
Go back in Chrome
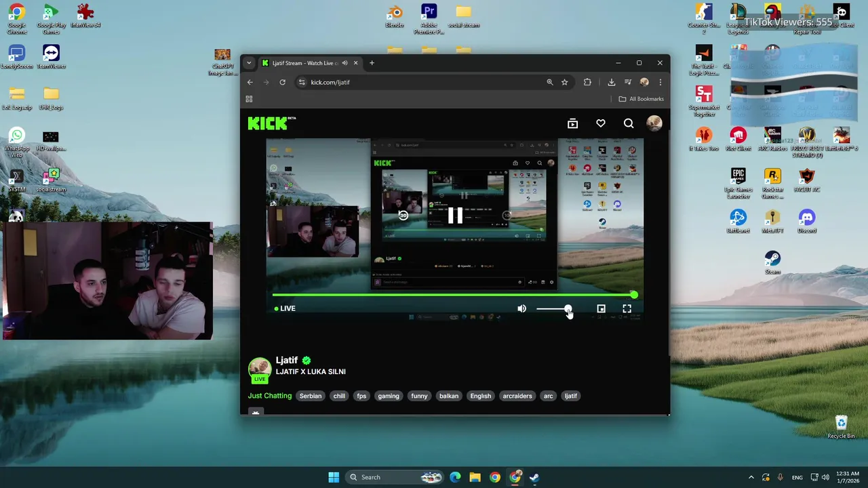click(250, 82)
